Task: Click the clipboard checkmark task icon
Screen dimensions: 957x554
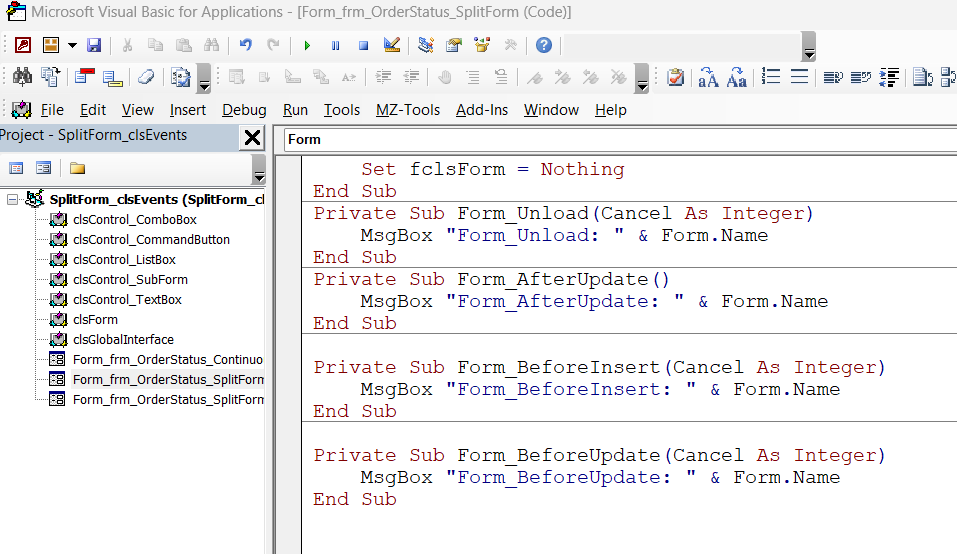Action: click(675, 77)
